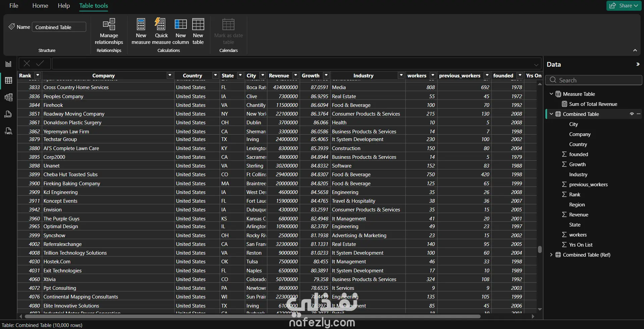Toggle visibility of Combined Table
Viewport: 644px width, 329px height.
pyautogui.click(x=632, y=114)
